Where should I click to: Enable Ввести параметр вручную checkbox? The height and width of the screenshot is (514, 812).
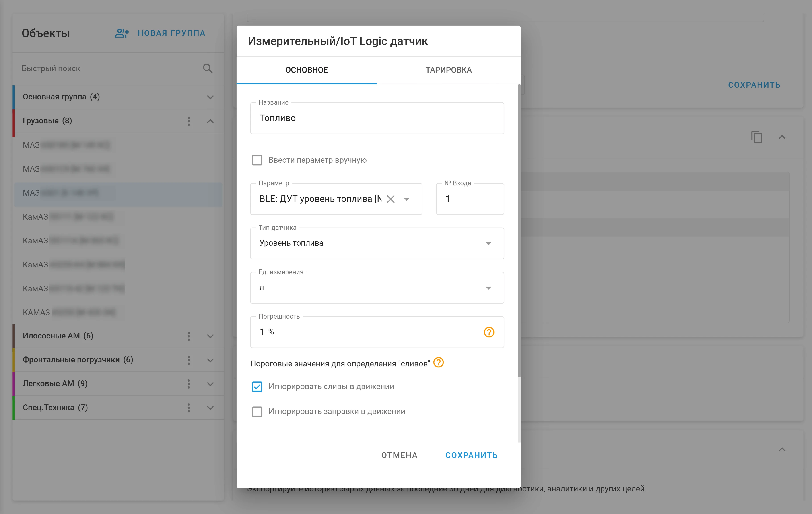[257, 160]
